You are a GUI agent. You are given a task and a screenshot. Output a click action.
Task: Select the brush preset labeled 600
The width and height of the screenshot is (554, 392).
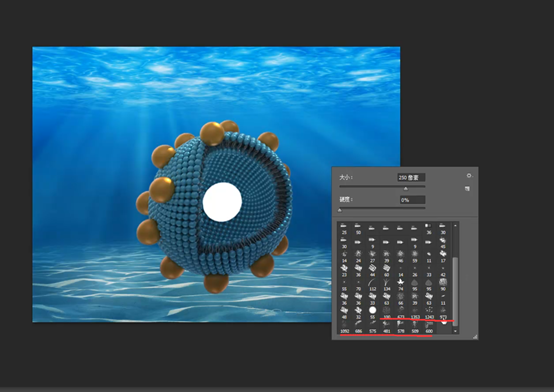(429, 327)
